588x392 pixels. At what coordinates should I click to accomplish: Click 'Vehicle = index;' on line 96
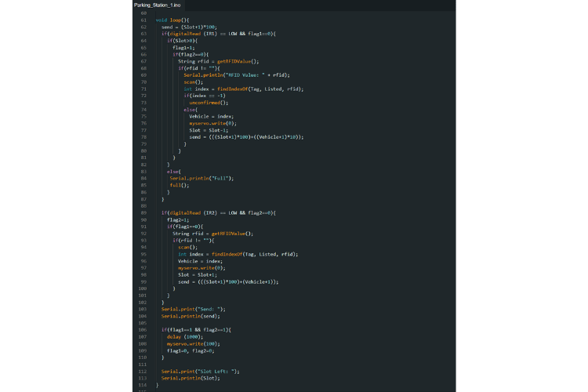[x=200, y=261]
